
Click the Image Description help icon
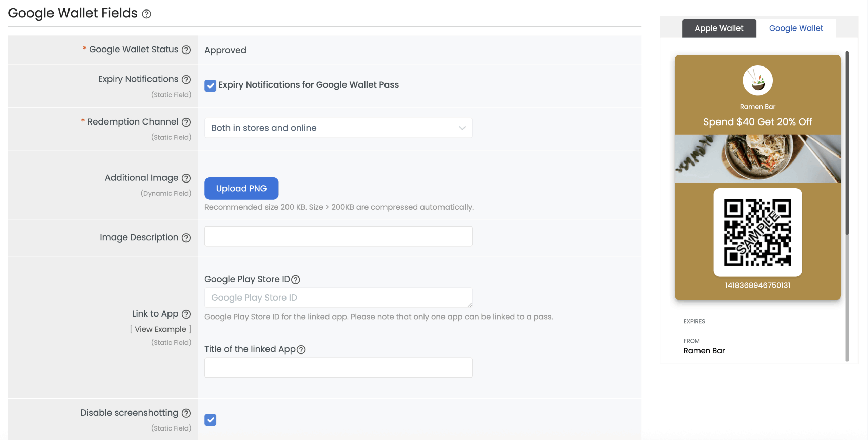click(186, 238)
